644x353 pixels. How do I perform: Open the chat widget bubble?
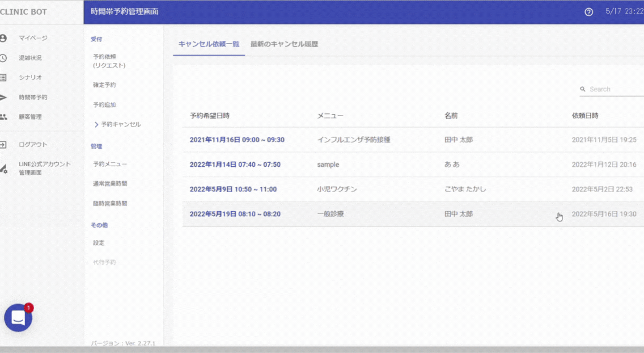(18, 318)
